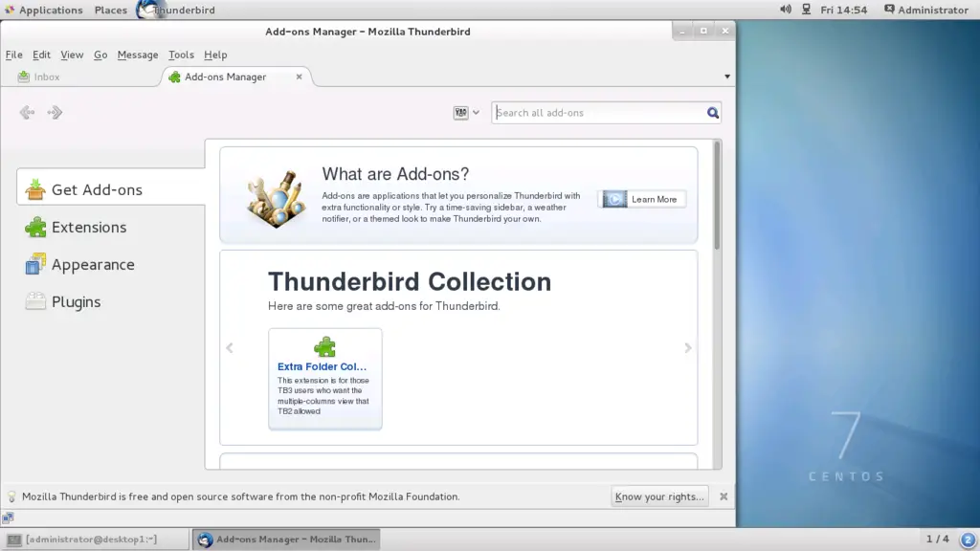Select the Add-ons Manager tab
This screenshot has height=551, width=980.
[226, 77]
